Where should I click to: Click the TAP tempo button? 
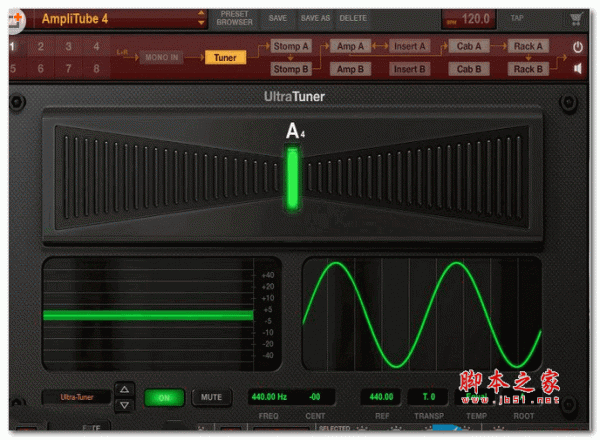pos(517,18)
